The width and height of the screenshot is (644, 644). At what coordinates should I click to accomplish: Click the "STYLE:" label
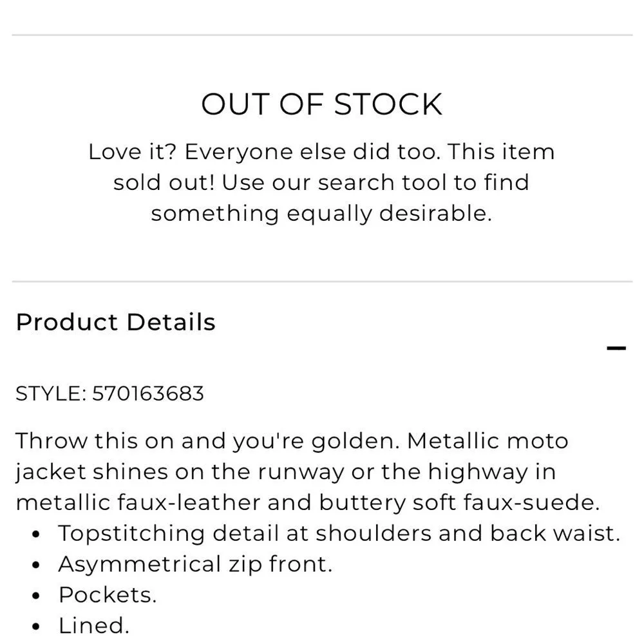(x=50, y=393)
